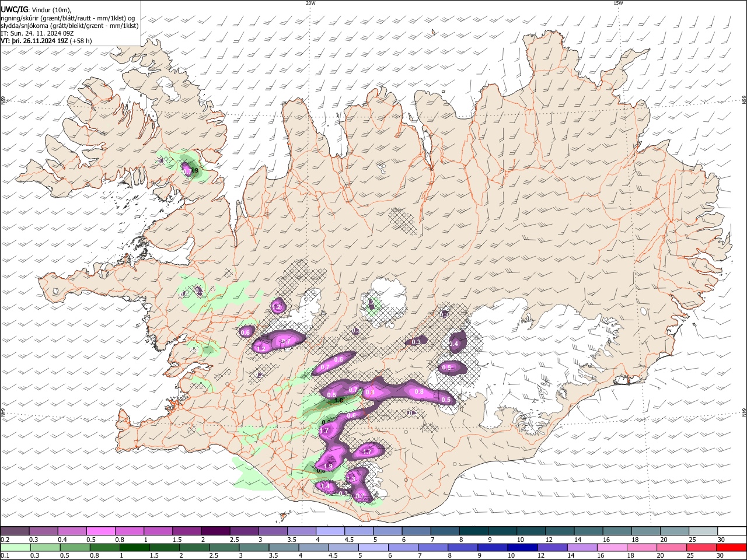Image resolution: width=747 pixels, height=560 pixels.
Task: Click the 64N latitude label on the right edge
Action: pyautogui.click(x=743, y=412)
